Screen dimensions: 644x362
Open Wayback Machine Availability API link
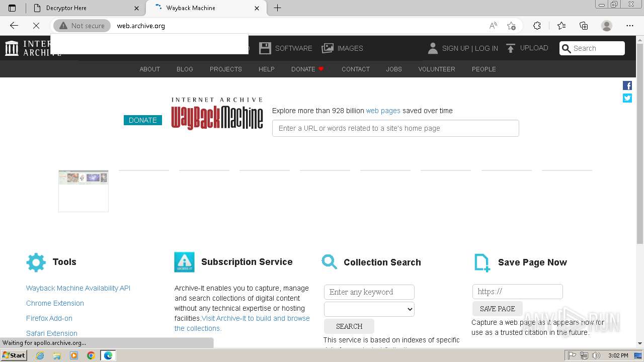click(x=78, y=288)
